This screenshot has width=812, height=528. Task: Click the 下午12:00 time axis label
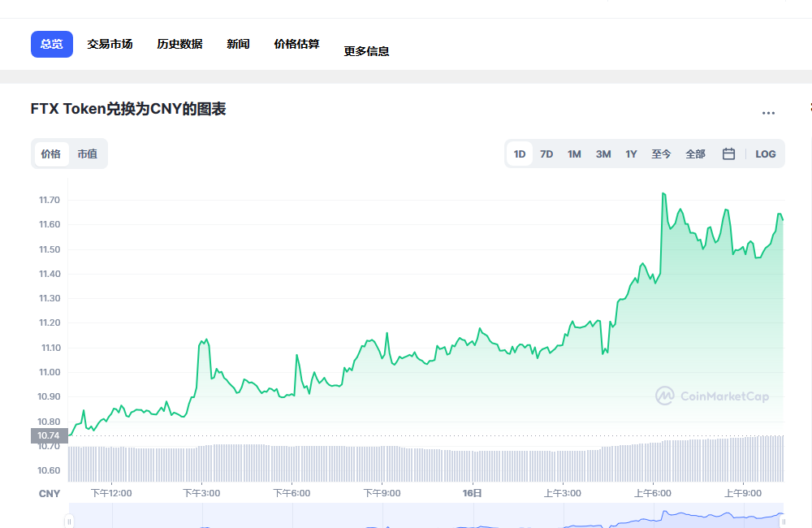click(111, 493)
